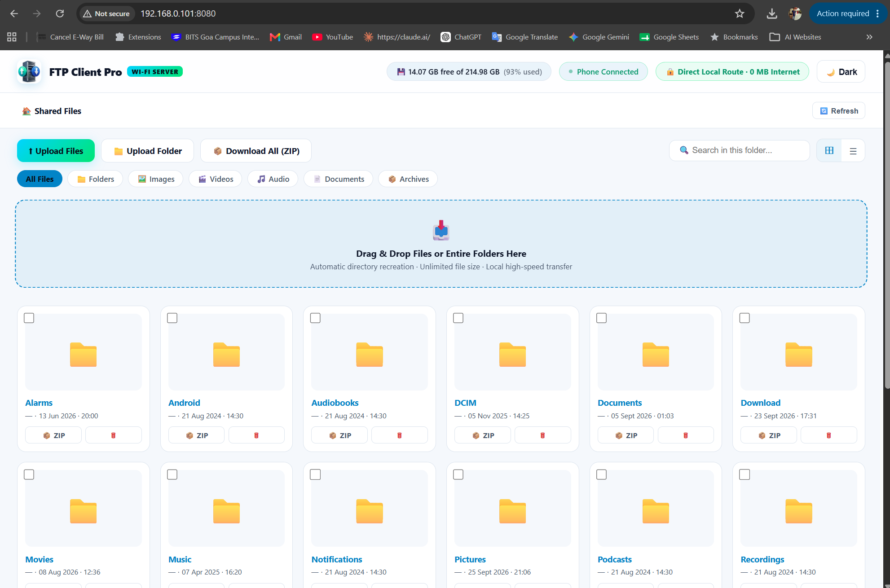Image resolution: width=890 pixels, height=588 pixels.
Task: Show more bookmarks chevron
Action: pyautogui.click(x=869, y=37)
